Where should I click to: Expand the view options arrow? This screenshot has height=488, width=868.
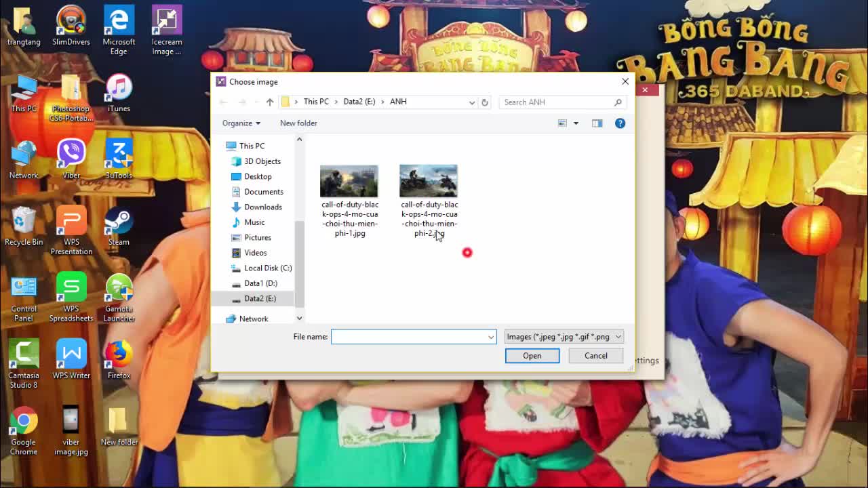pos(576,123)
